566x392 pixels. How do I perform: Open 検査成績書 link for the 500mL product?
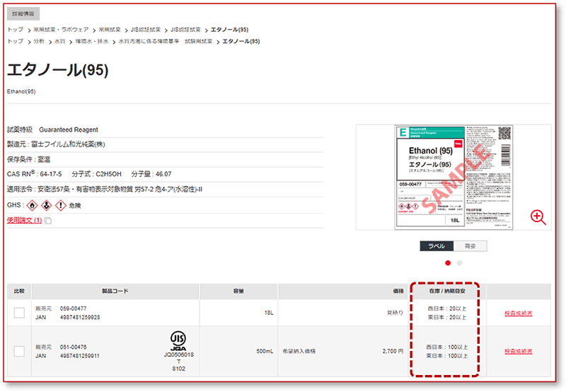point(518,351)
